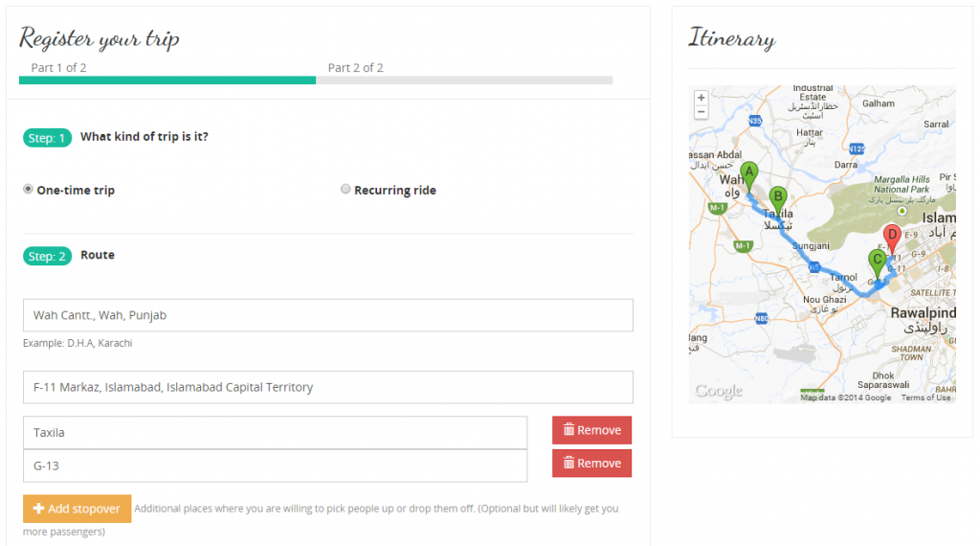Image resolution: width=980 pixels, height=546 pixels.
Task: Zoom out on the itinerary map
Action: (702, 112)
